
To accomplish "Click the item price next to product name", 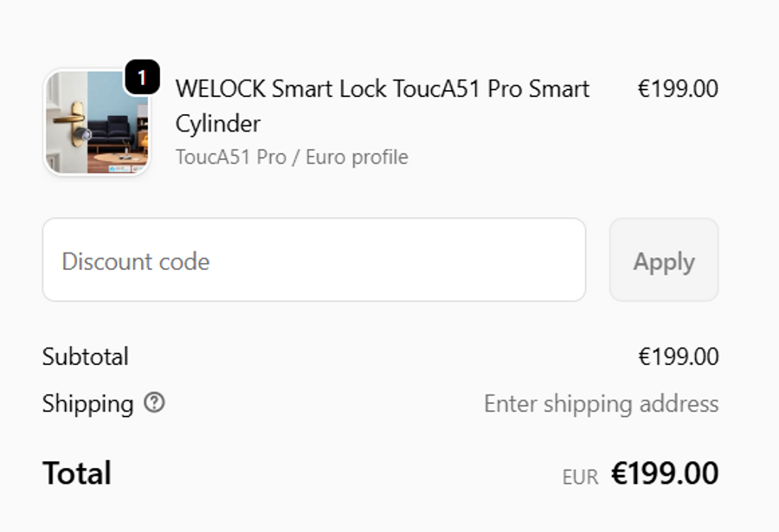I will 678,89.
